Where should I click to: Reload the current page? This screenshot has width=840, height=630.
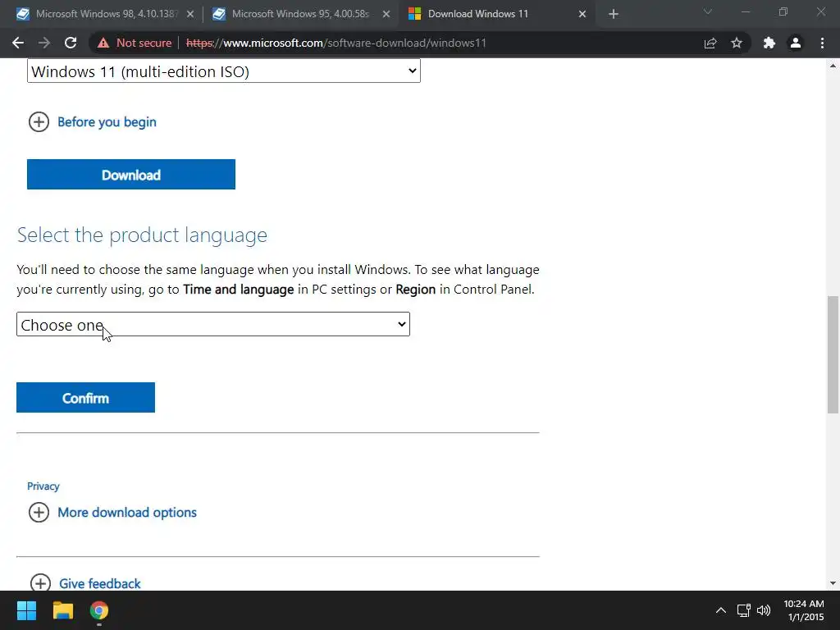pos(71,43)
